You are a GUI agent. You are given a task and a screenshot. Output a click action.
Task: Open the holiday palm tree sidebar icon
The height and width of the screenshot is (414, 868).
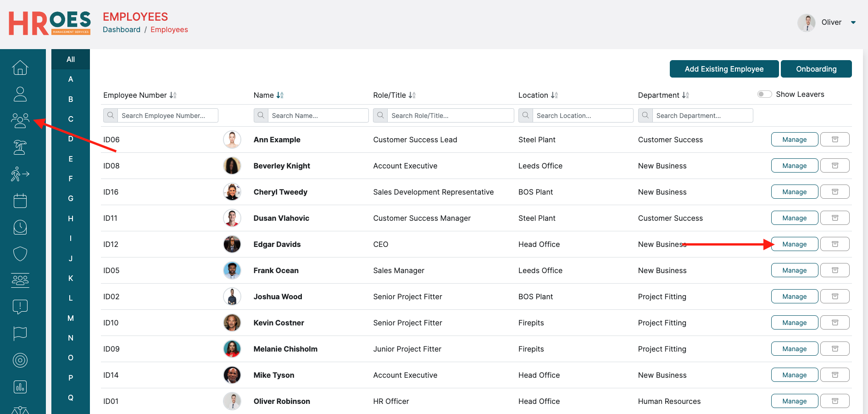coord(20,147)
